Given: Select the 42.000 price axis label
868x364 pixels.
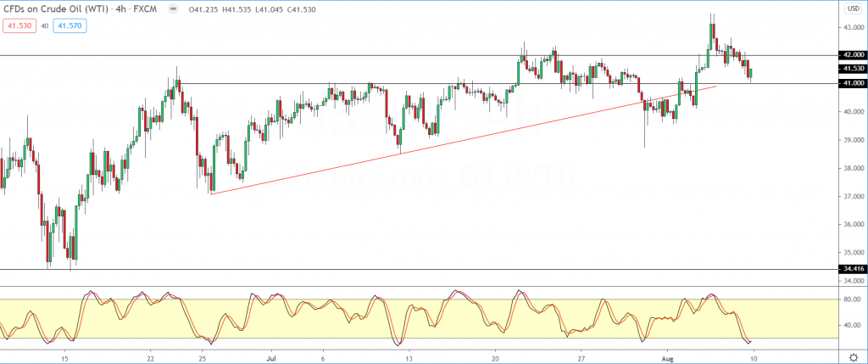Looking at the screenshot, I should click(853, 55).
